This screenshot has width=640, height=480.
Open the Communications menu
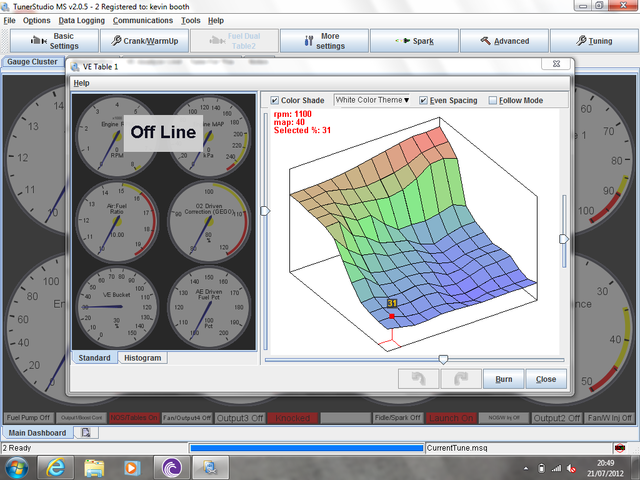click(142, 20)
